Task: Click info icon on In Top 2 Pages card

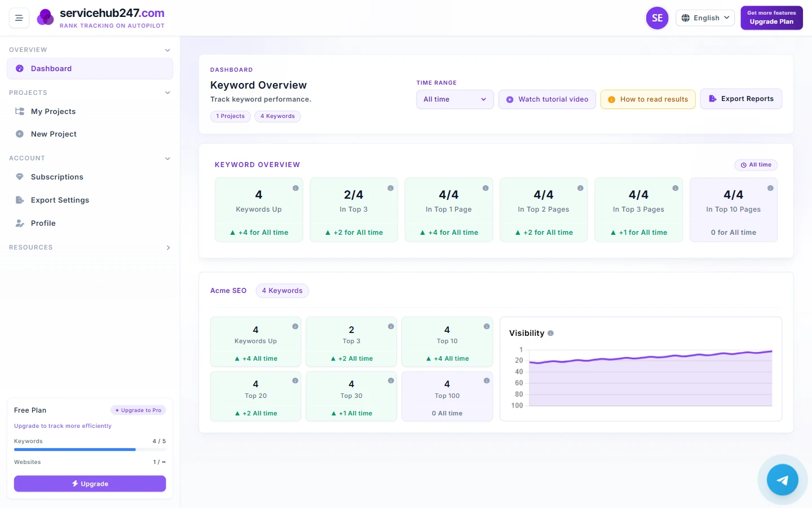Action: [580, 188]
